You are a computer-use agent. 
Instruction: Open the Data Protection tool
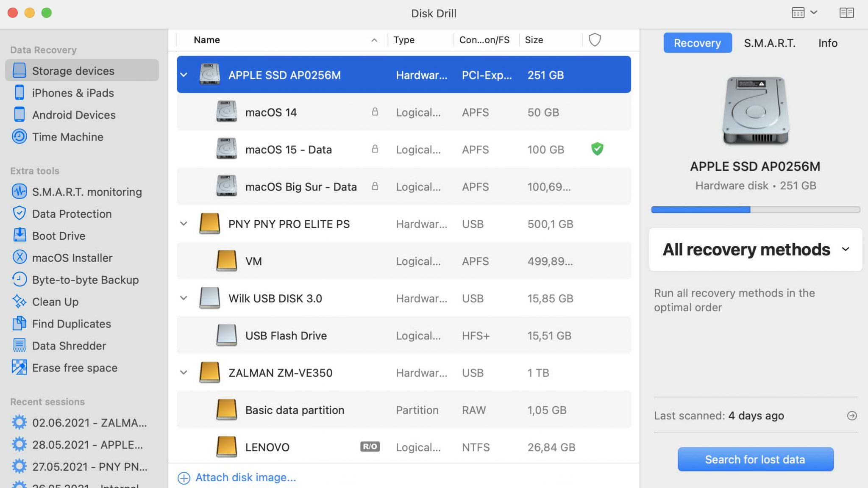tap(71, 213)
